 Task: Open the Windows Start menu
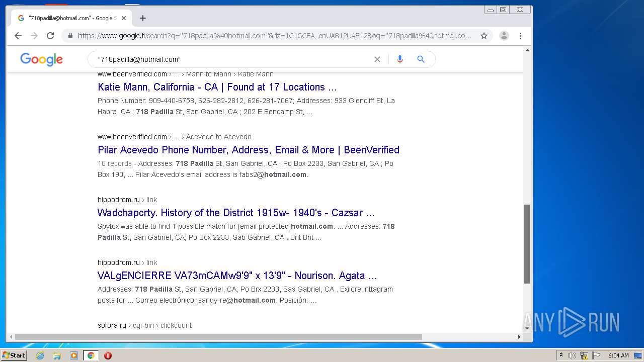(x=14, y=355)
